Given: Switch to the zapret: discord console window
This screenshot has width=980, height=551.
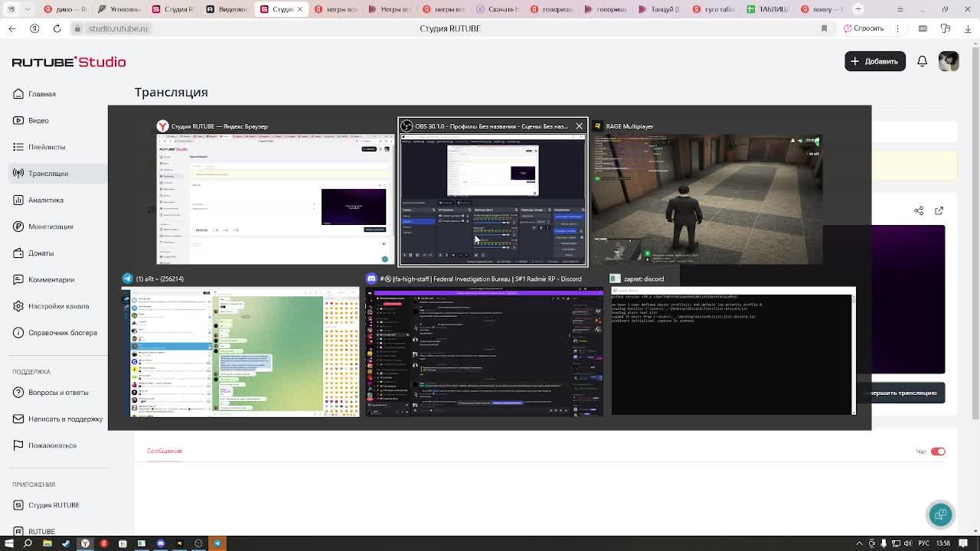Looking at the screenshot, I should (732, 344).
